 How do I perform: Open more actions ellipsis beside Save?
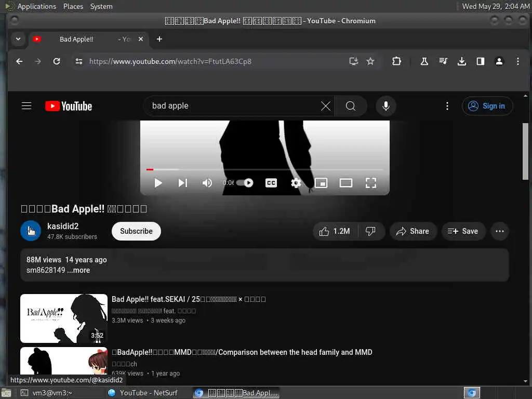click(499, 231)
